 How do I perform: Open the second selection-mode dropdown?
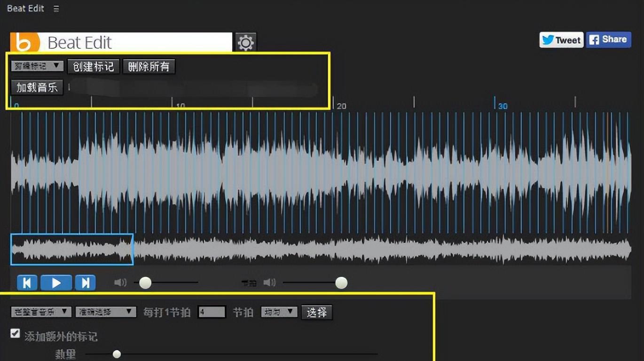106,312
